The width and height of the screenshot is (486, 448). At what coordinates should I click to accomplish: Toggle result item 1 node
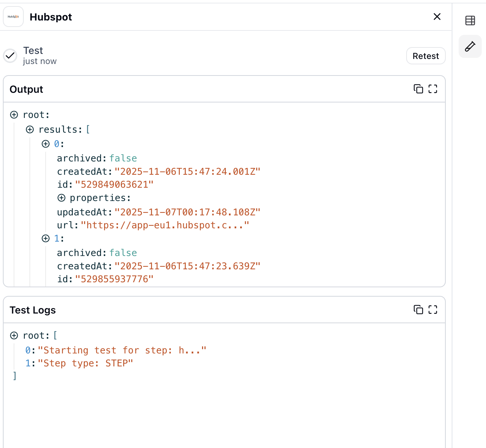(x=46, y=238)
